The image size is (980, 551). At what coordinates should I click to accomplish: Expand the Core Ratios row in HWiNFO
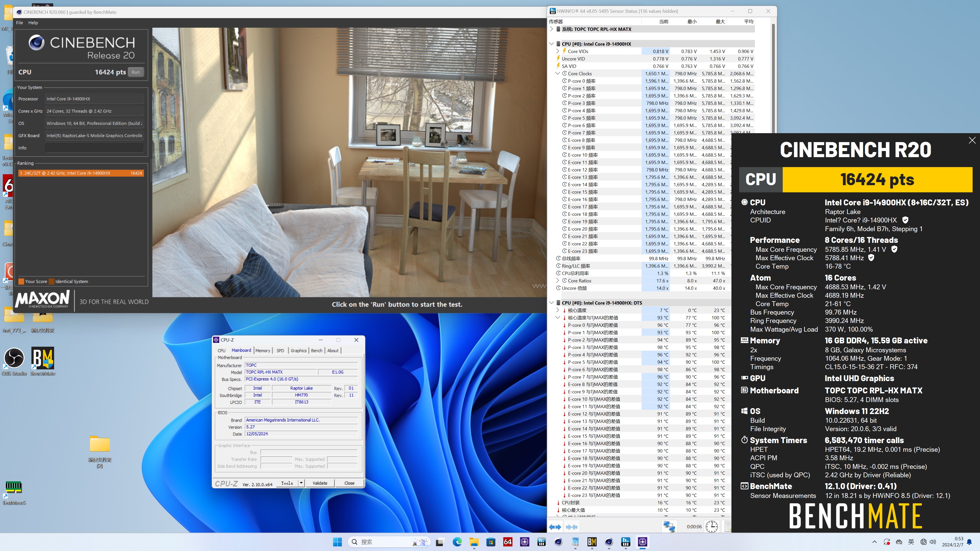(558, 281)
